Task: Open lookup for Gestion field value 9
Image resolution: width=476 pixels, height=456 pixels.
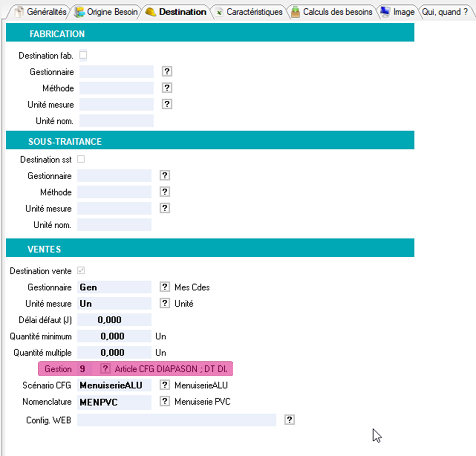Action: [105, 369]
